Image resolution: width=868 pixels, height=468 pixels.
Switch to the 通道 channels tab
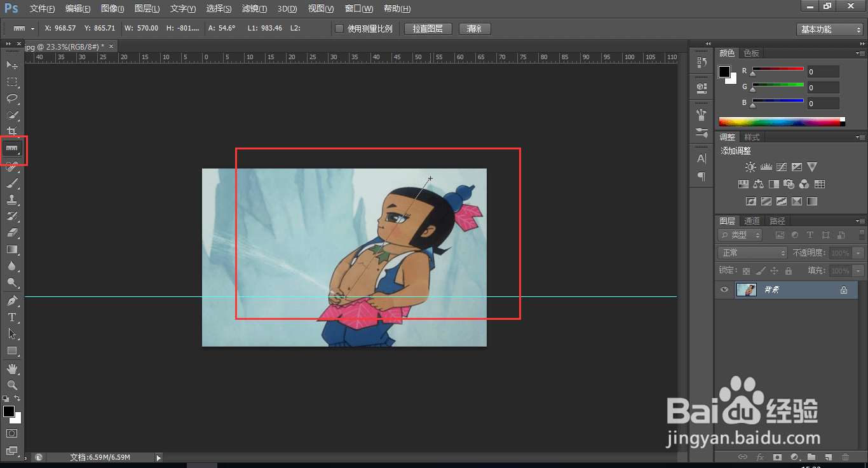tap(752, 221)
